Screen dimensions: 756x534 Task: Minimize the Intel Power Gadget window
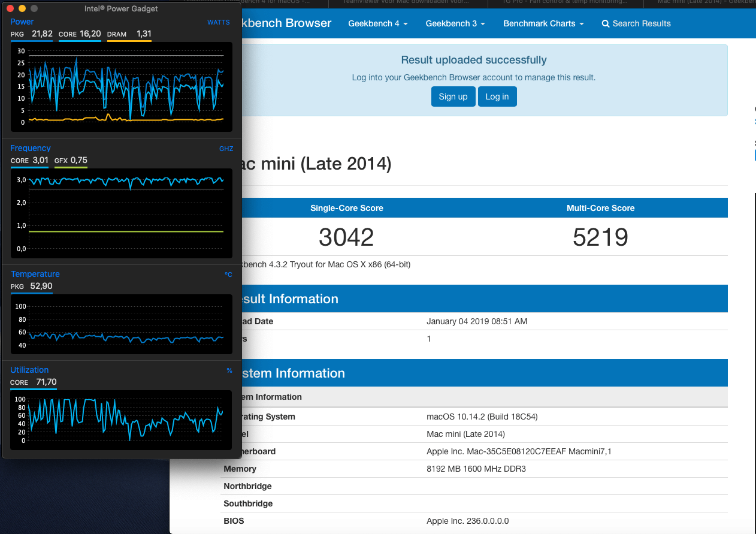(x=22, y=9)
